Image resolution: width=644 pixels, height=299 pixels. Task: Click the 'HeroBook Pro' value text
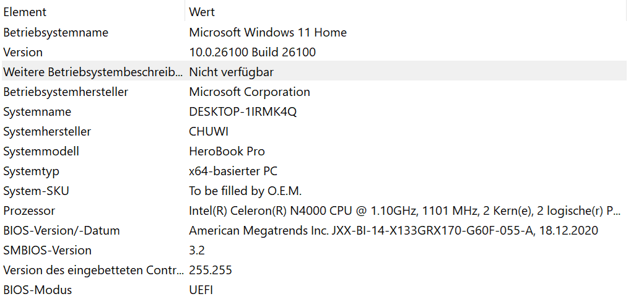click(227, 151)
